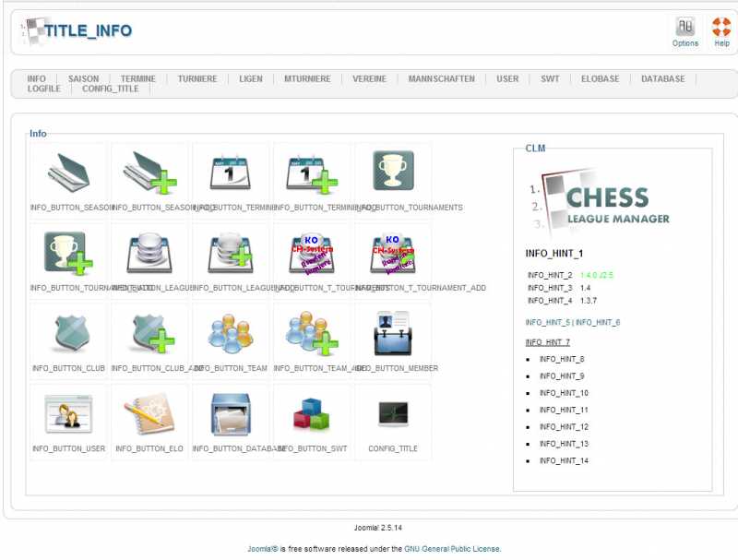Select the INFO_BUTTON_MEMBER card file icon

point(393,332)
